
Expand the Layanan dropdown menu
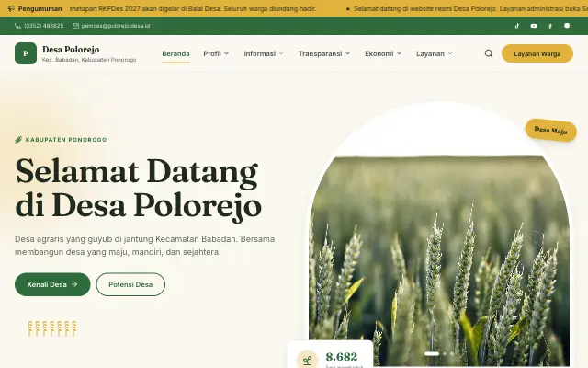[435, 53]
